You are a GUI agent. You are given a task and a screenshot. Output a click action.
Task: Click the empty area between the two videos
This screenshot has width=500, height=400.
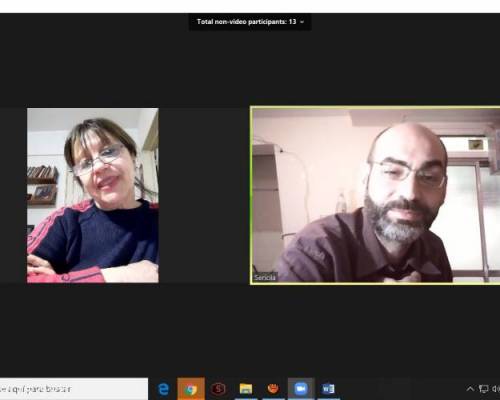click(x=204, y=195)
